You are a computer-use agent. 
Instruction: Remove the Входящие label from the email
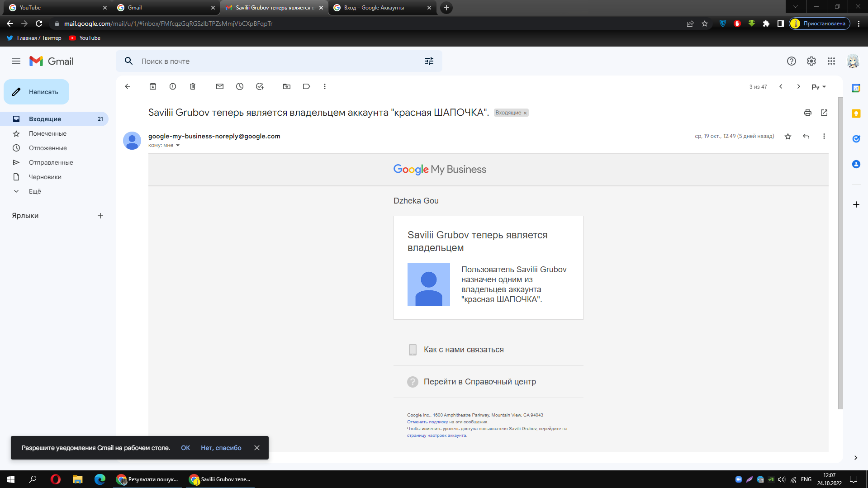525,113
